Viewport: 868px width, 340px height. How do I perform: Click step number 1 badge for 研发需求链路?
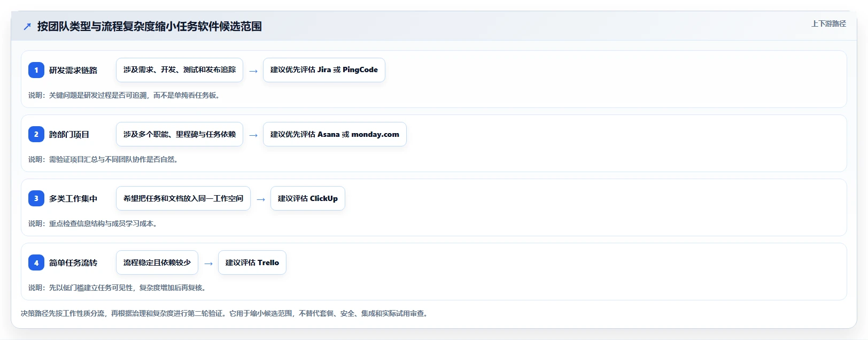coord(36,70)
